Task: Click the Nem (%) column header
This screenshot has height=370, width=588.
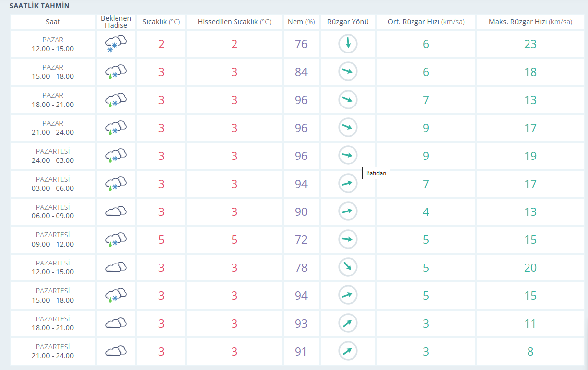Action: (301, 22)
